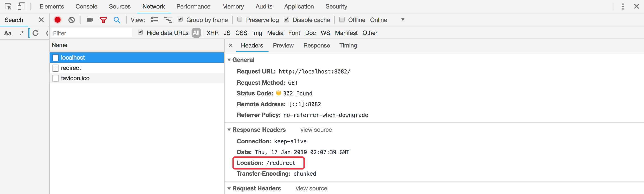Filter requests by Doc
The width and height of the screenshot is (644, 194).
pos(310,33)
